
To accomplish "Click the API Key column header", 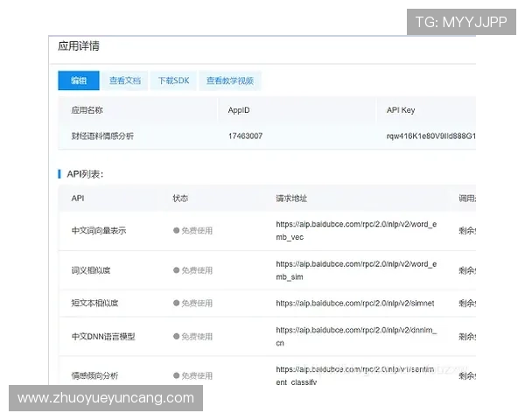I will pos(401,110).
